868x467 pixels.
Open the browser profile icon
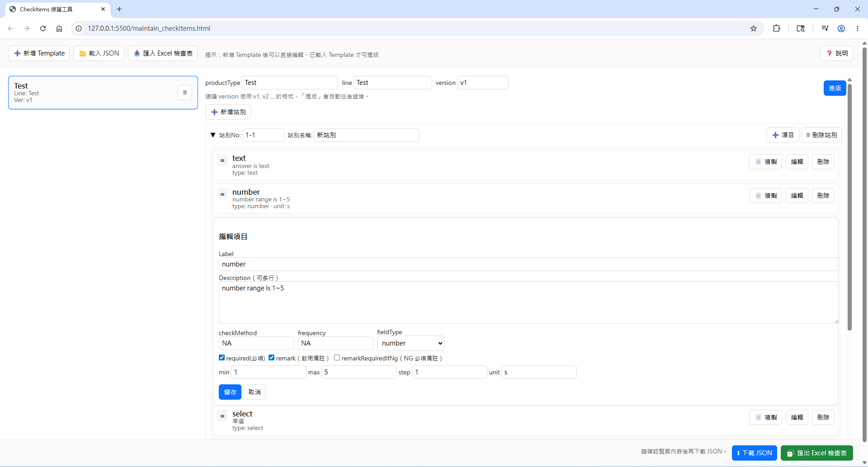[x=841, y=28]
